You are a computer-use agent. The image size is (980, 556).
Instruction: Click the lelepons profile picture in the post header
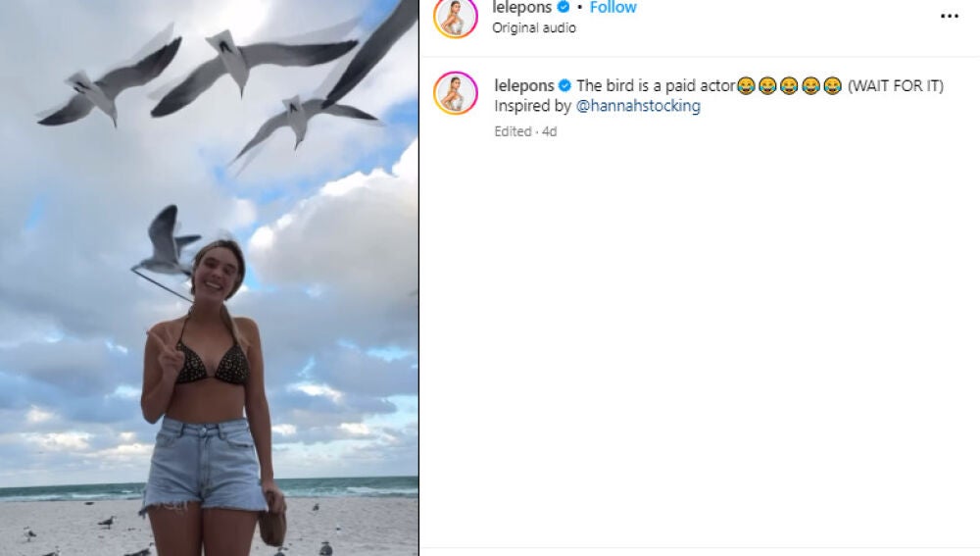click(x=456, y=17)
